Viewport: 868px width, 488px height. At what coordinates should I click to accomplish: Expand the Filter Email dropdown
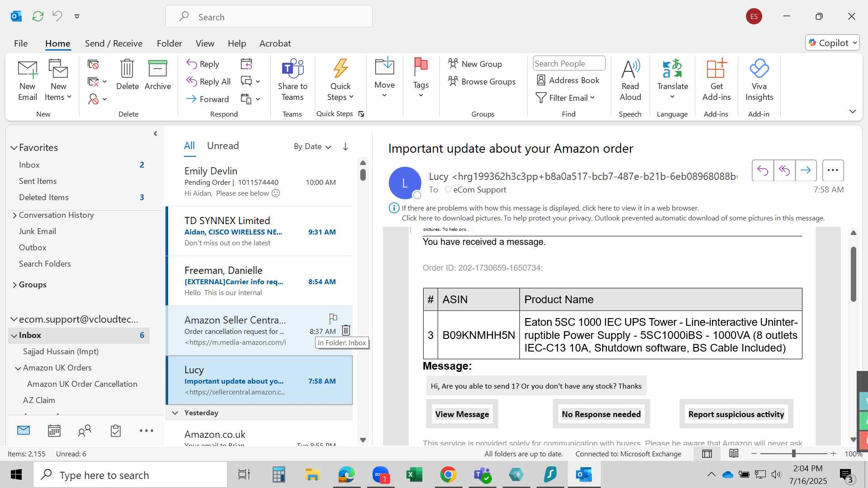coord(566,98)
